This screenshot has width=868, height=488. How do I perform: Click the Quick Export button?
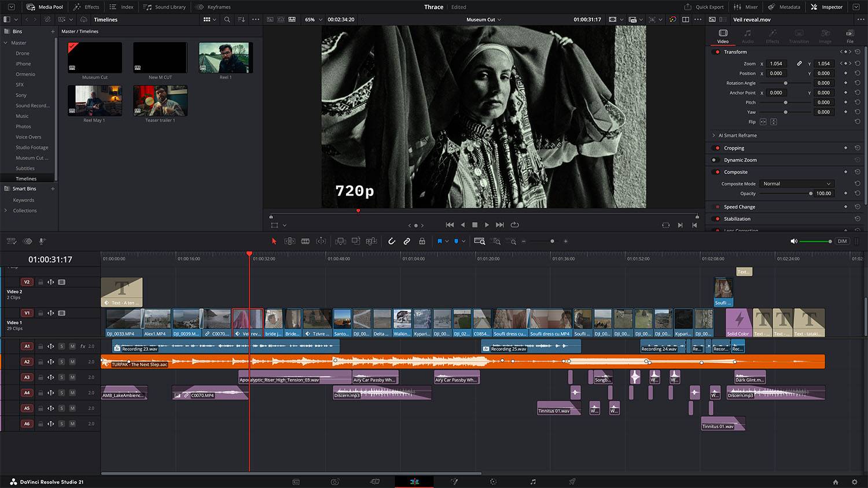(704, 7)
